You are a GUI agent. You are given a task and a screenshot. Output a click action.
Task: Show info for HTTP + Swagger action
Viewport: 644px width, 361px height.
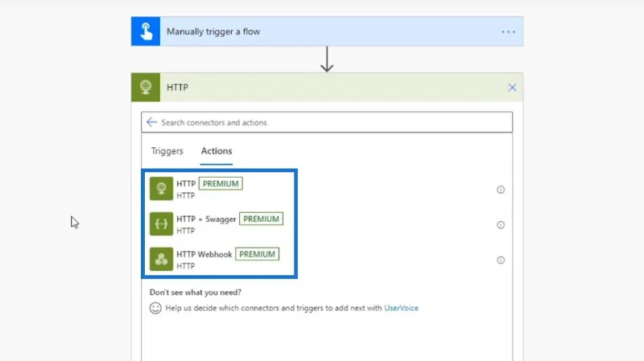coord(501,225)
